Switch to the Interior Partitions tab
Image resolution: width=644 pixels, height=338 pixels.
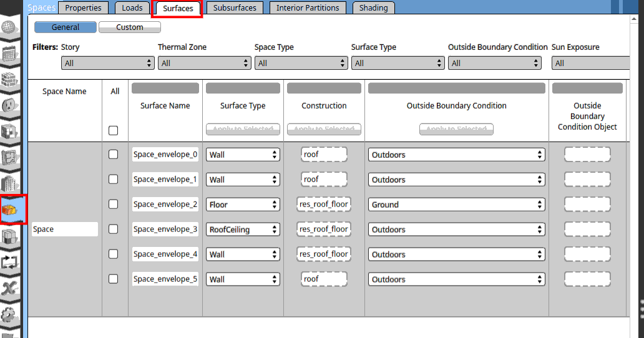pyautogui.click(x=308, y=8)
